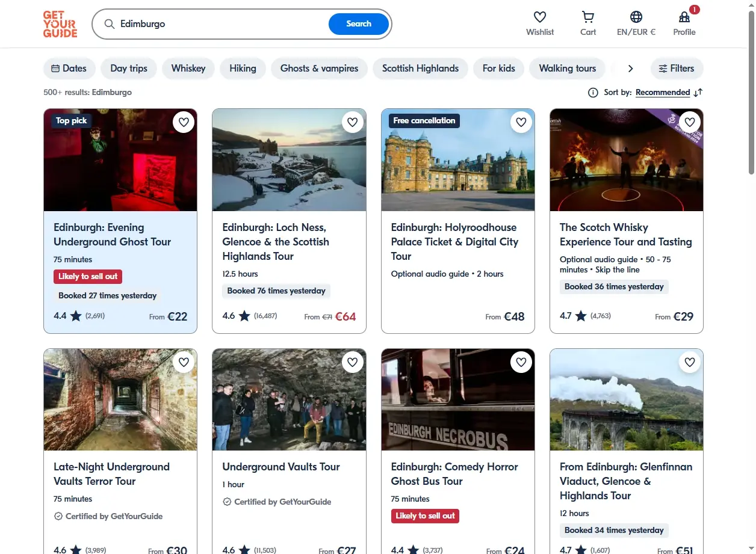The width and height of the screenshot is (756, 554).
Task: Click Booked 27 times yesterday label
Action: [x=107, y=296]
